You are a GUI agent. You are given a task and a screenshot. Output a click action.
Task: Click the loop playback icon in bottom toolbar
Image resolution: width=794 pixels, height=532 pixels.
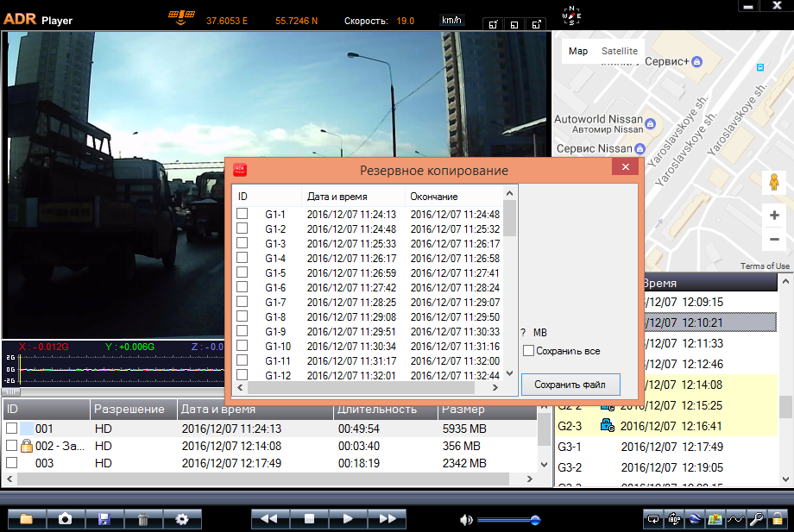point(653,519)
